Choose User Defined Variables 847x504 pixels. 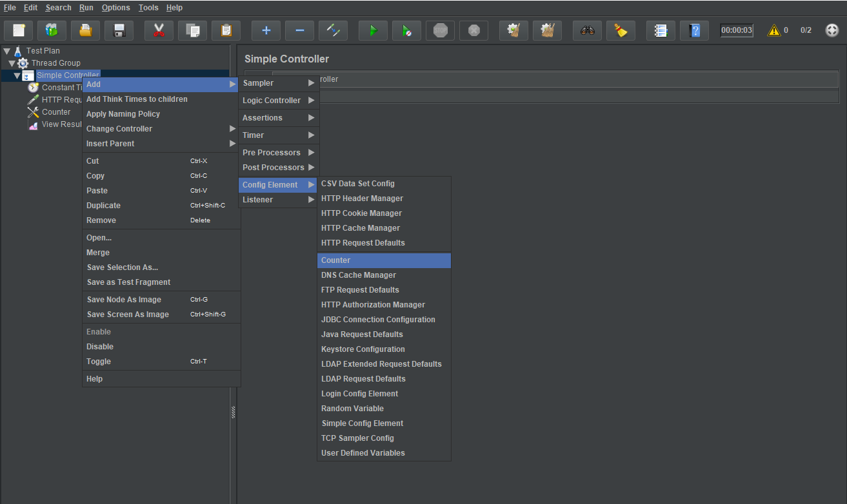pyautogui.click(x=384, y=453)
